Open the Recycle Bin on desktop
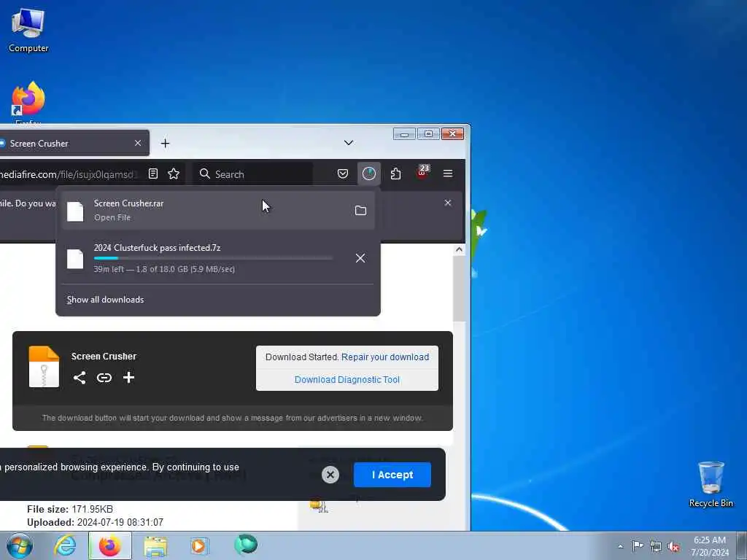The height and width of the screenshot is (560, 747). [711, 484]
